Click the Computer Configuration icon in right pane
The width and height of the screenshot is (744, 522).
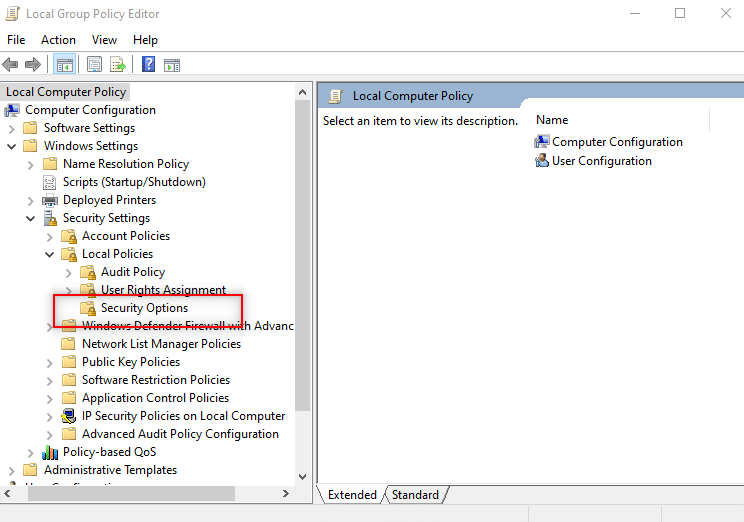click(x=541, y=142)
